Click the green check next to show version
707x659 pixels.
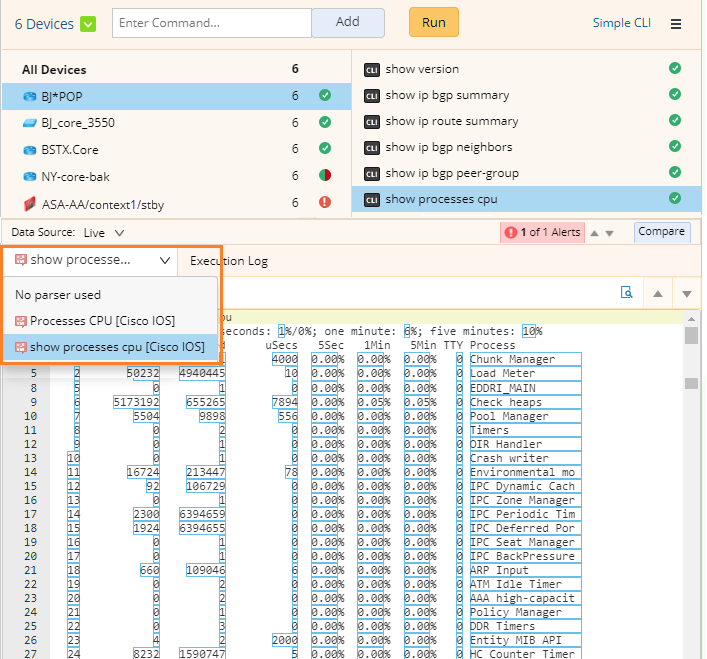[675, 69]
